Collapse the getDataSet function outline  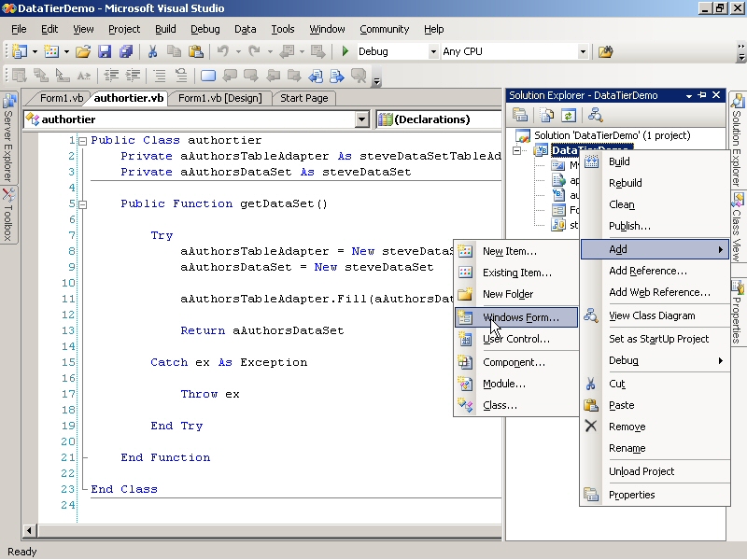pyautogui.click(x=82, y=204)
